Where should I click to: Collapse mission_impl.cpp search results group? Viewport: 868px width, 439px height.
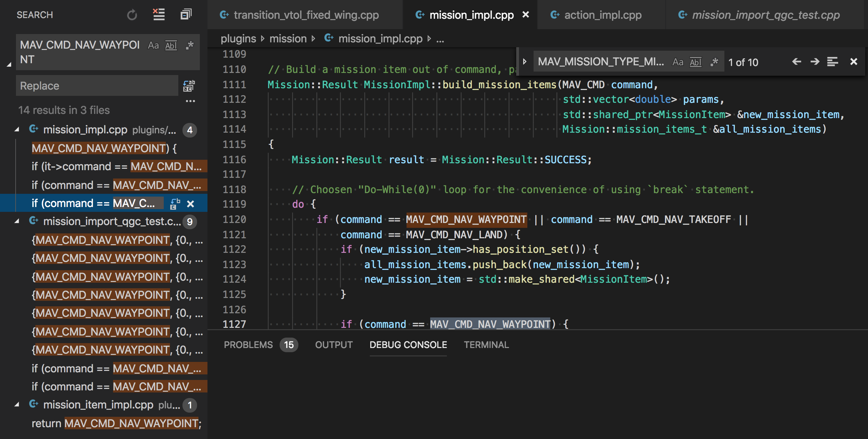tap(17, 130)
